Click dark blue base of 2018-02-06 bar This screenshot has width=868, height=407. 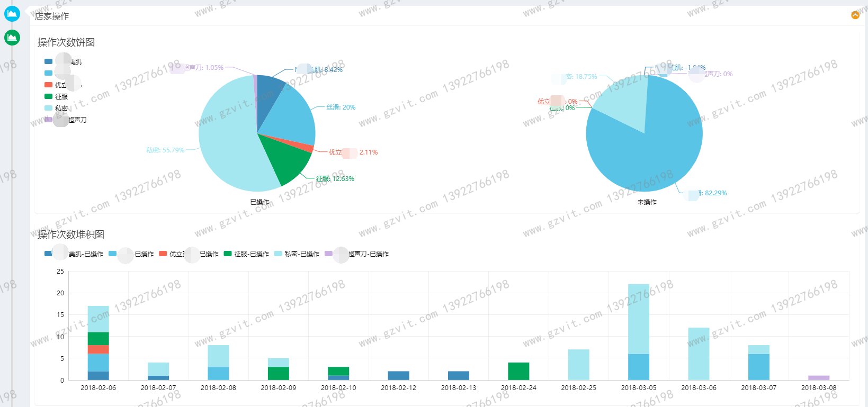99,376
